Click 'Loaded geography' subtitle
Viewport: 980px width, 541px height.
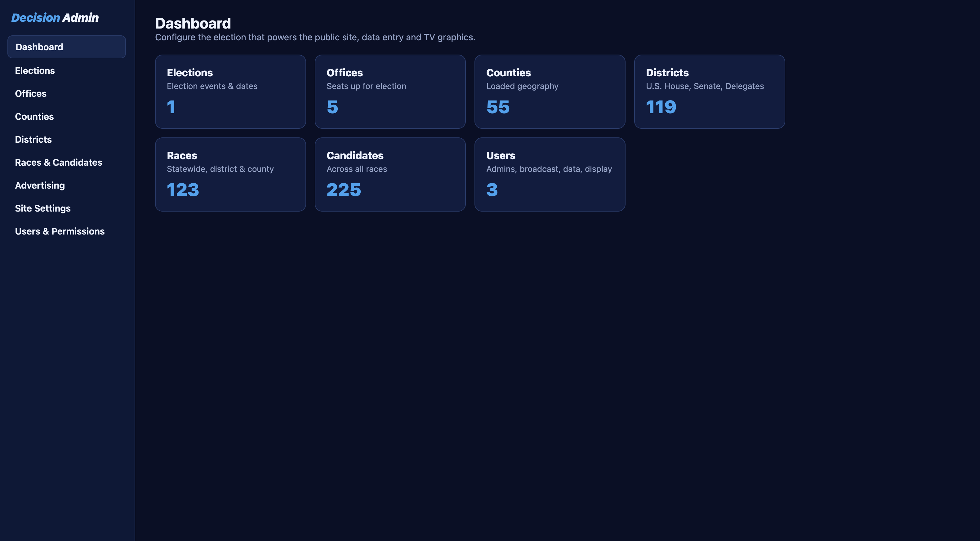[x=522, y=86]
